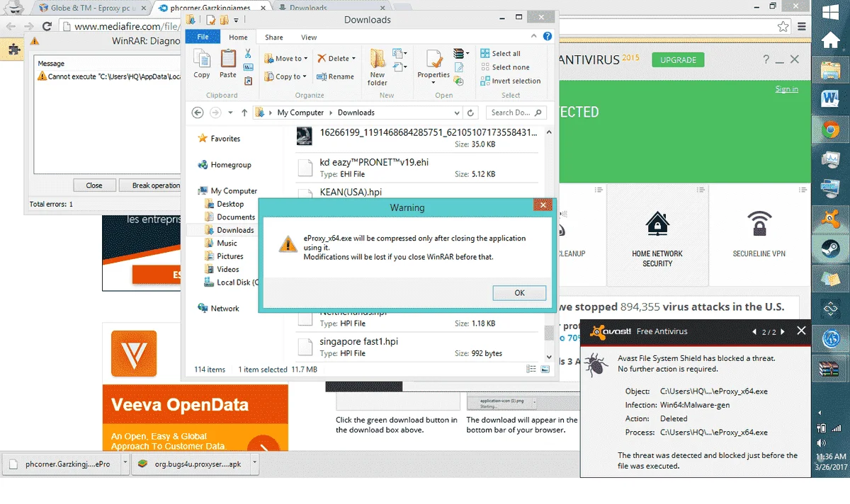
Task: Click the Edit icon in Open group
Action: 459,67
